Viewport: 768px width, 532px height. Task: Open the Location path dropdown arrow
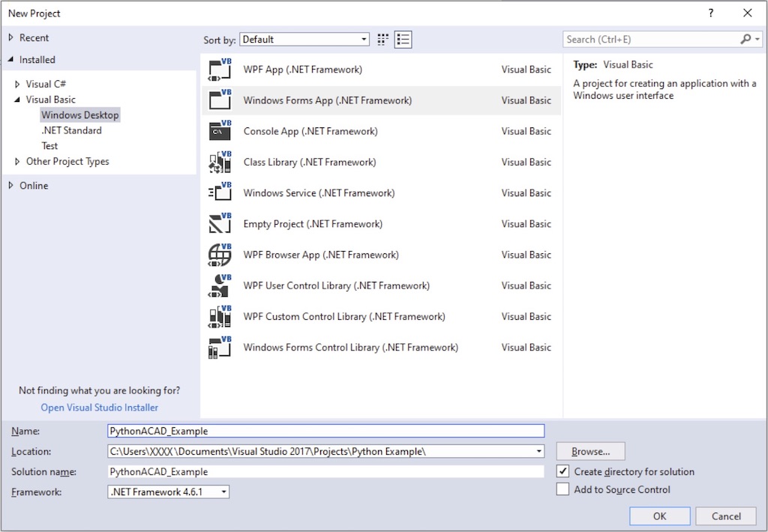tap(538, 451)
